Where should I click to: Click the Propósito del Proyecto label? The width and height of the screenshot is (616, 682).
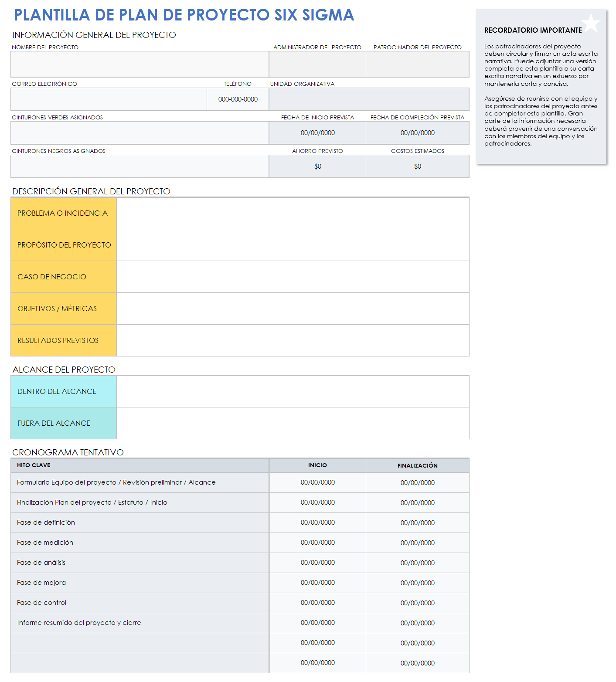pyautogui.click(x=64, y=245)
